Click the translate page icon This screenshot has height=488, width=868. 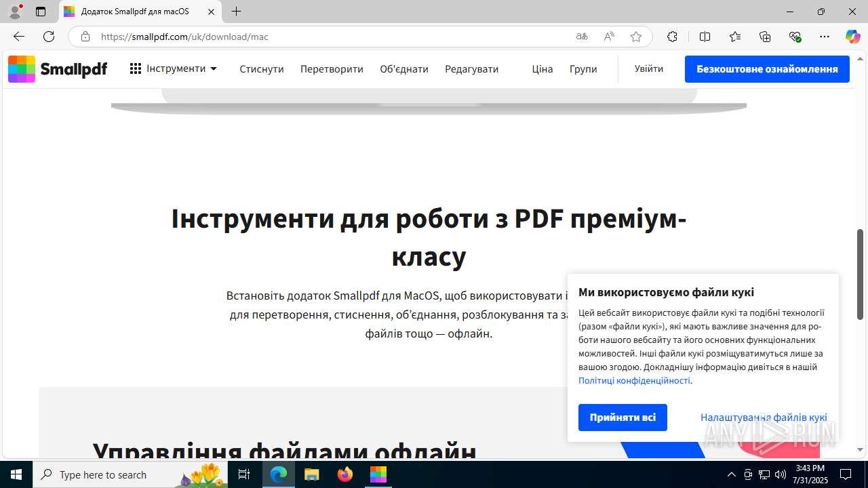[x=582, y=37]
